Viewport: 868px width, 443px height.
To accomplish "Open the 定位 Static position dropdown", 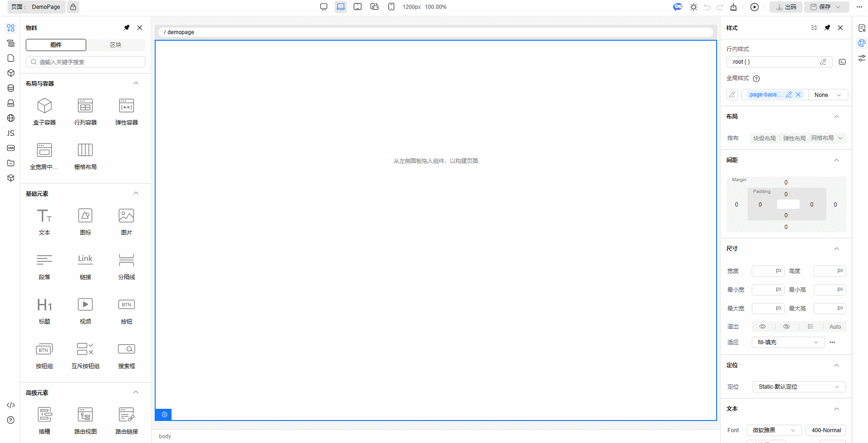I will 799,387.
